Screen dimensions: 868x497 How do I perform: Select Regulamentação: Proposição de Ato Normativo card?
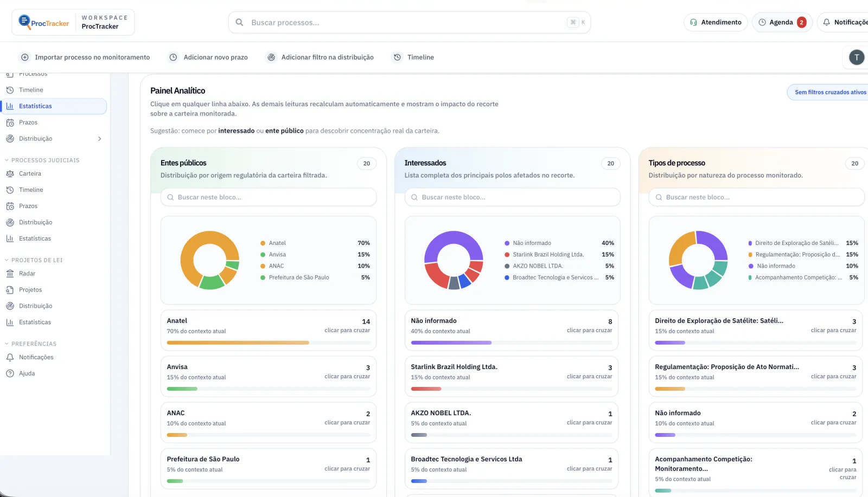(x=755, y=376)
